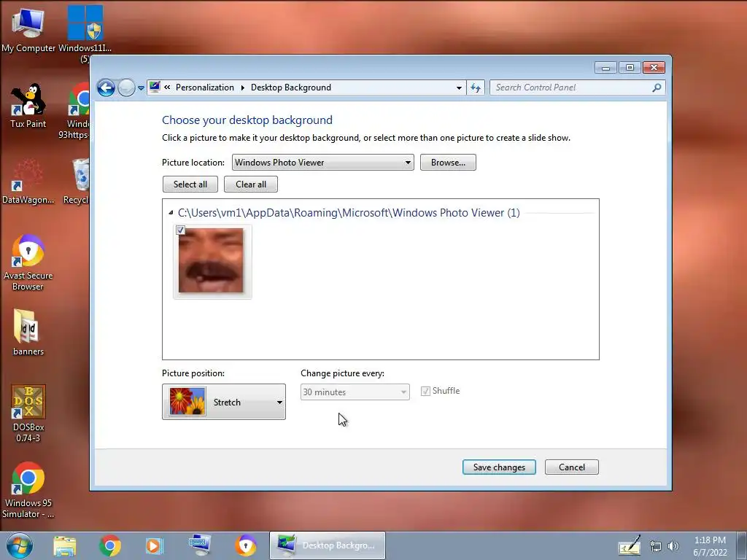The width and height of the screenshot is (747, 560).
Task: Click the Windows Photo Viewer folder path
Action: point(349,213)
